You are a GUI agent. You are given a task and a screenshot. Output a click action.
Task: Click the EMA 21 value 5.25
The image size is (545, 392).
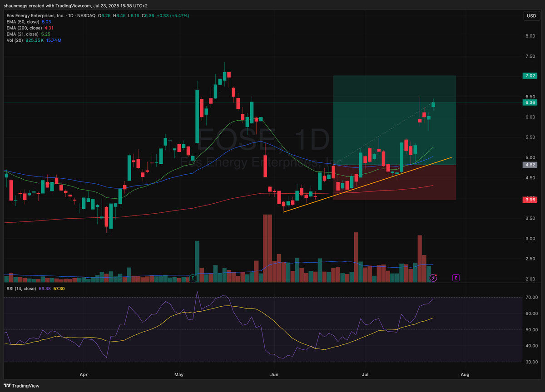[x=45, y=34]
